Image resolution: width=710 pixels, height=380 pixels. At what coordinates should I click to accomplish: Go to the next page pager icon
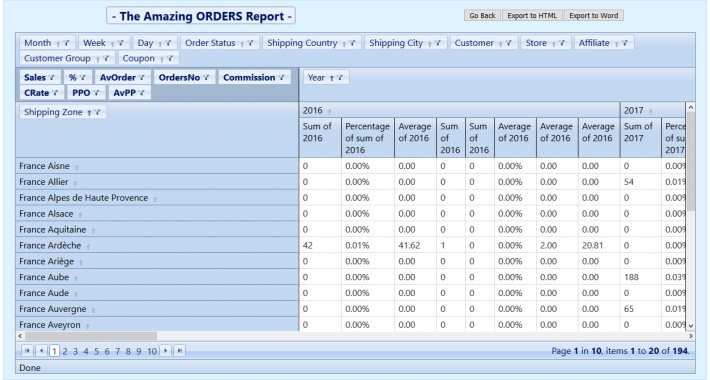pos(166,351)
